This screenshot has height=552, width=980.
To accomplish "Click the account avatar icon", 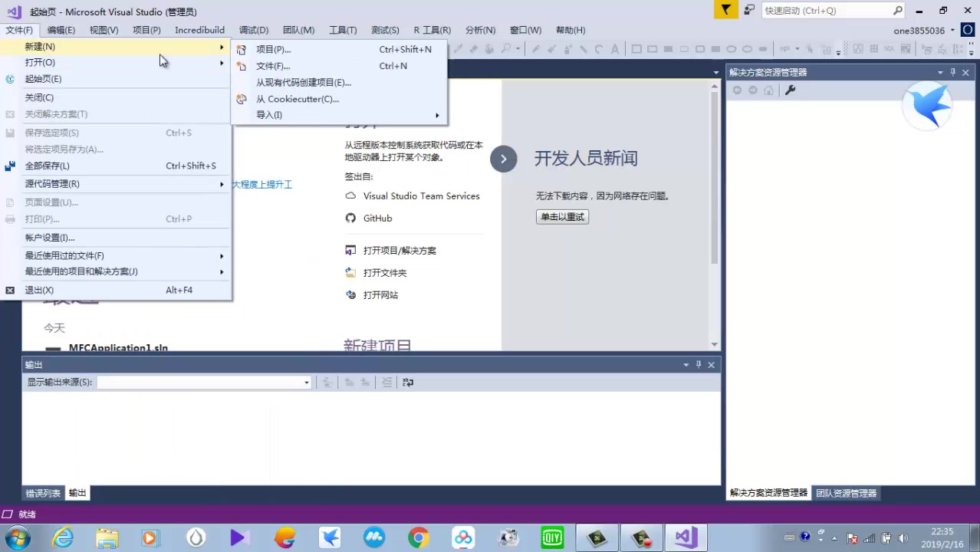I will [968, 31].
